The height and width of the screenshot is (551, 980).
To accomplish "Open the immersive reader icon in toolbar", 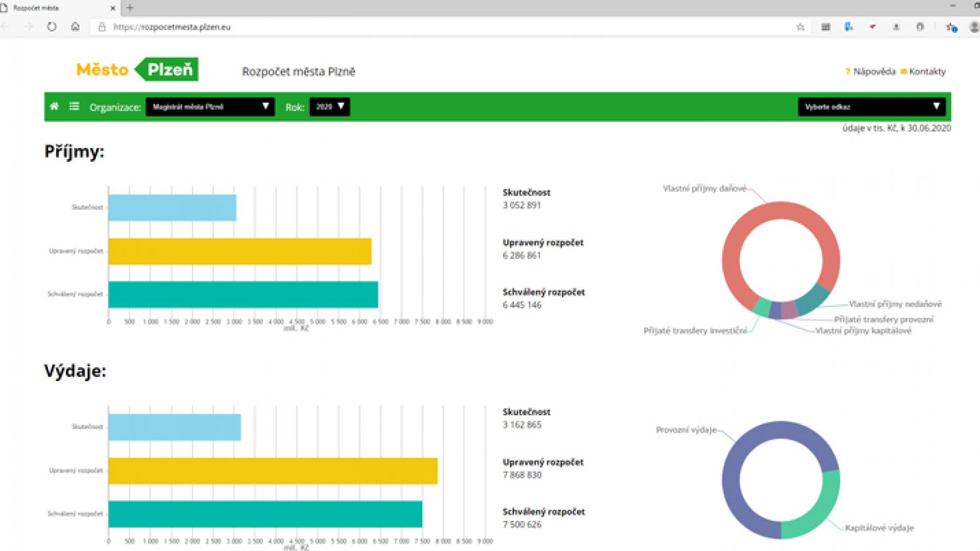I will 825,27.
